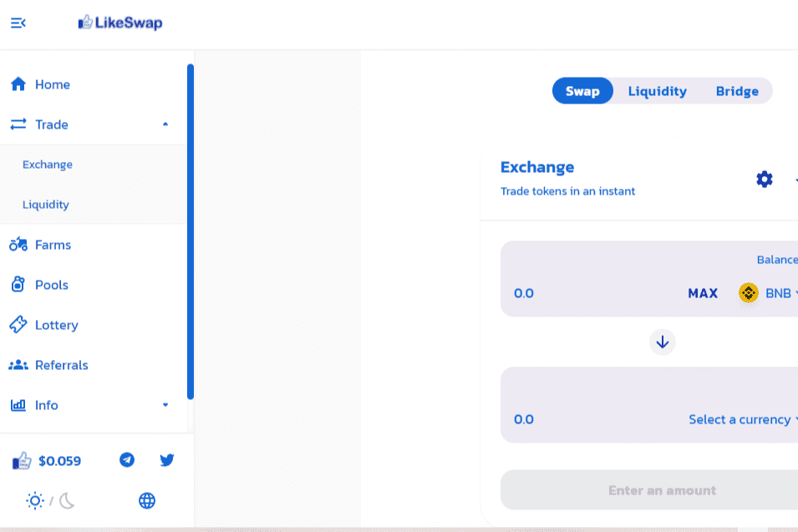Select the Pools icon in sidebar
This screenshot has height=532, width=798.
(17, 284)
